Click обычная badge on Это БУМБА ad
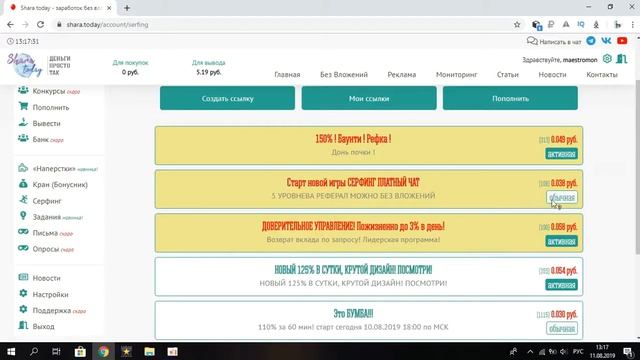This screenshot has height=360, width=640. click(x=562, y=329)
